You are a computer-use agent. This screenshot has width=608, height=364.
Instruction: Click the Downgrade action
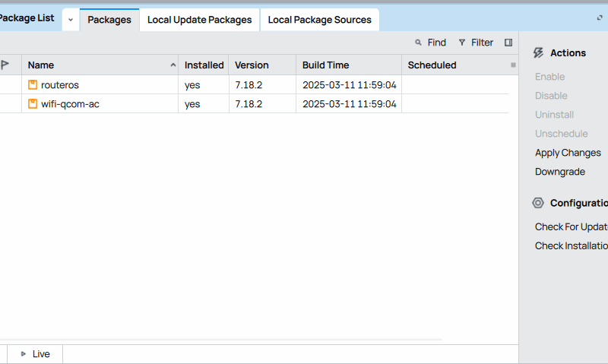(560, 172)
